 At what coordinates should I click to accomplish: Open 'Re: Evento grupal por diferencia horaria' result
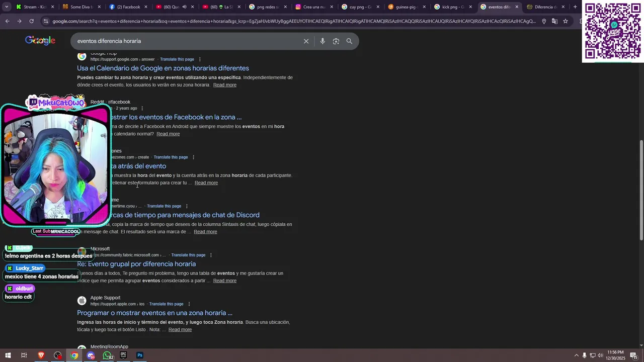[x=136, y=264]
